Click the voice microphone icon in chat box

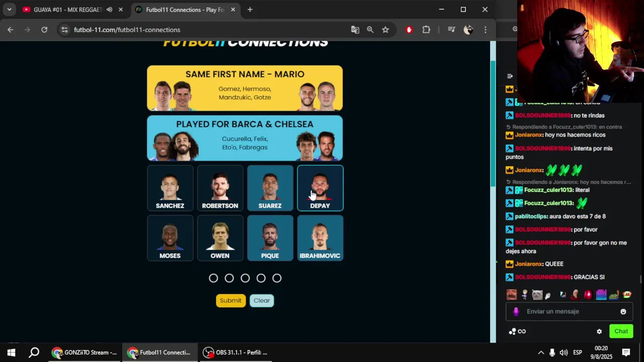(x=516, y=311)
